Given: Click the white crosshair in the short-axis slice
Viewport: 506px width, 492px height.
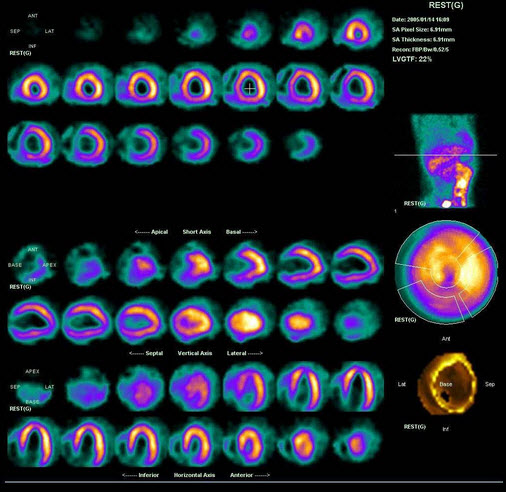Looking at the screenshot, I should click(249, 88).
